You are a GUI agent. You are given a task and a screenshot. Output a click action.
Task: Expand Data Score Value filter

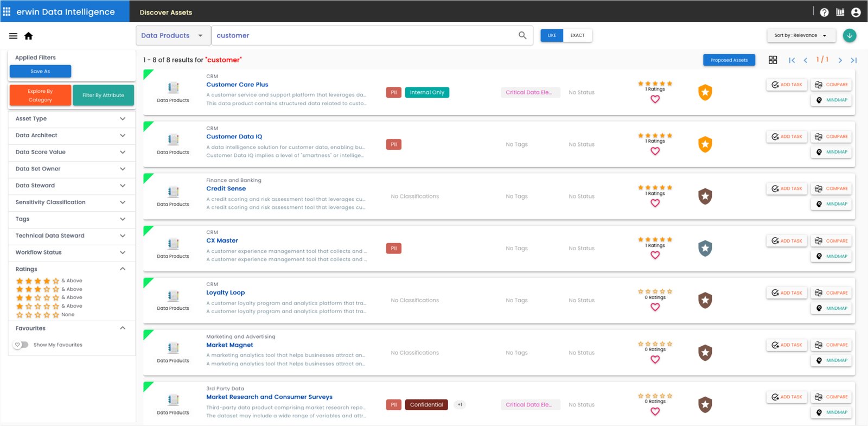pyautogui.click(x=71, y=152)
